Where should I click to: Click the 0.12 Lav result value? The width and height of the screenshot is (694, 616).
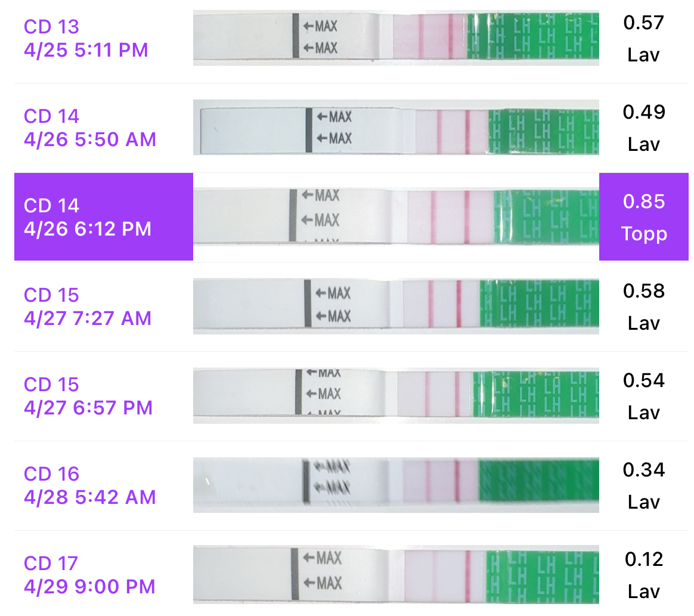(643, 575)
